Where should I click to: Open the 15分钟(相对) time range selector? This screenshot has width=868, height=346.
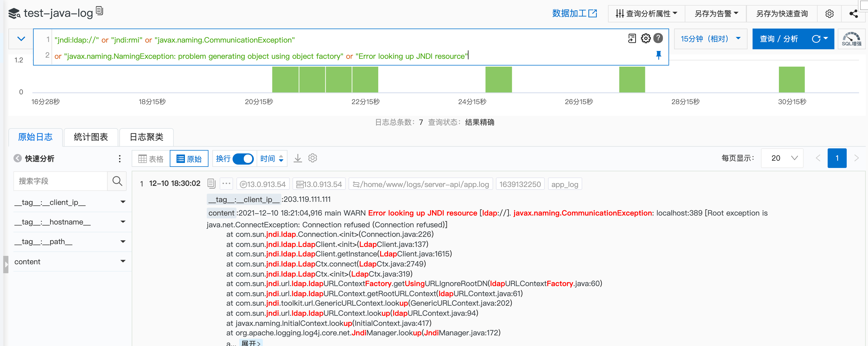(x=711, y=39)
